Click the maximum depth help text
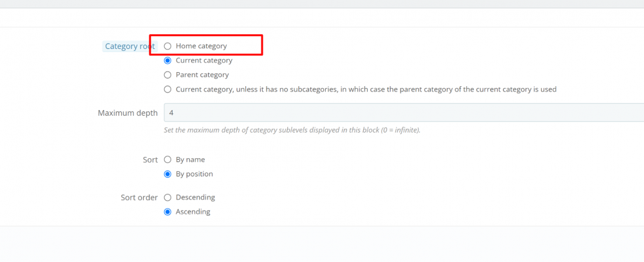This screenshot has height=262, width=644. tap(292, 130)
